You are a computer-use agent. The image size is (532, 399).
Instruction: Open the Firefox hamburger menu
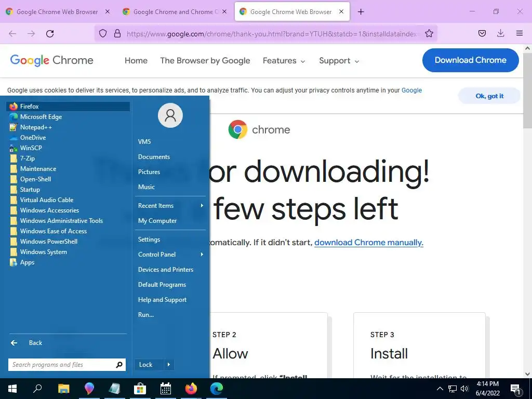pos(519,33)
